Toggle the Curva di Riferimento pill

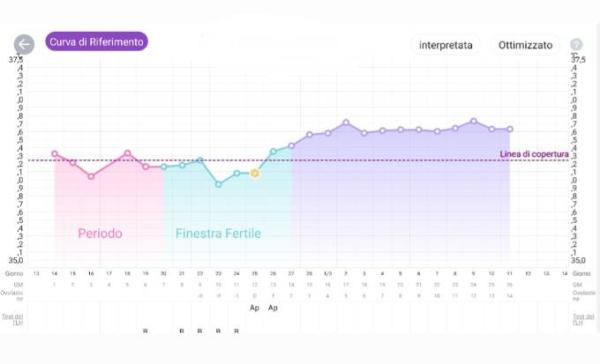pyautogui.click(x=96, y=42)
